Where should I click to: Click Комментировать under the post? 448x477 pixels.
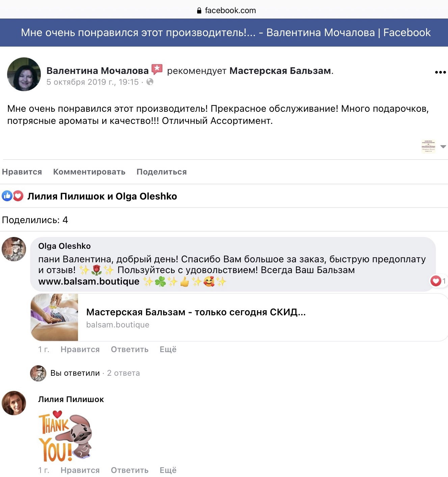coord(89,172)
